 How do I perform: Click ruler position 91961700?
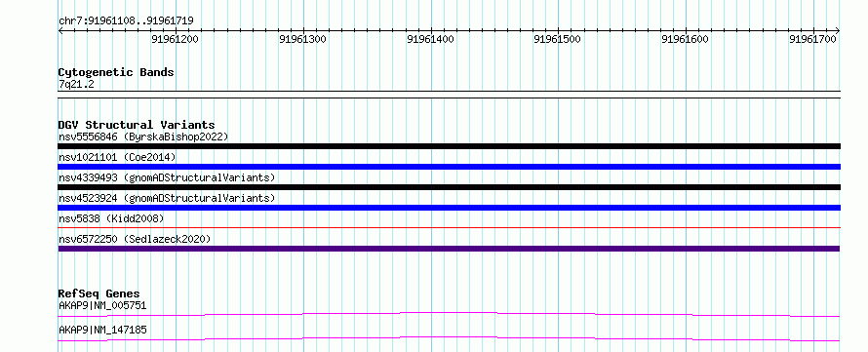(x=813, y=39)
